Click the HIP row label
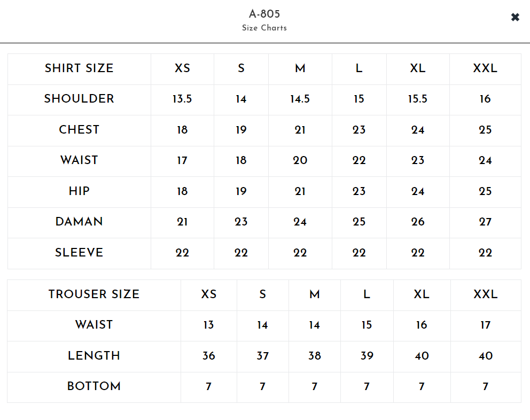 tap(79, 191)
